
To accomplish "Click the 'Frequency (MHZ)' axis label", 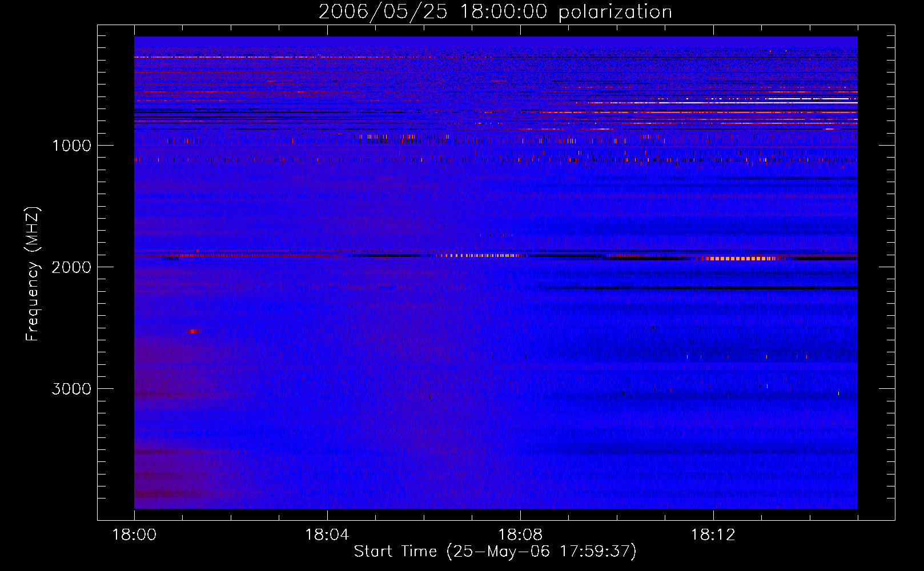I will [x=33, y=274].
